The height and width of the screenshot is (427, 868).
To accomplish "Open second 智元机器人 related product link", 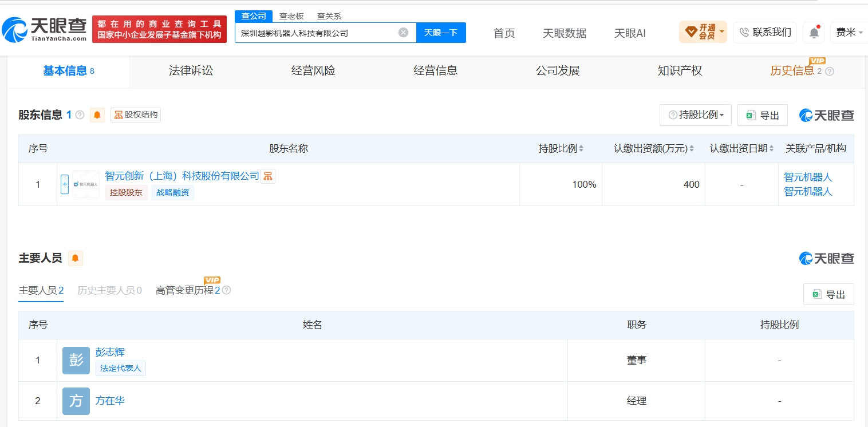I will point(808,191).
